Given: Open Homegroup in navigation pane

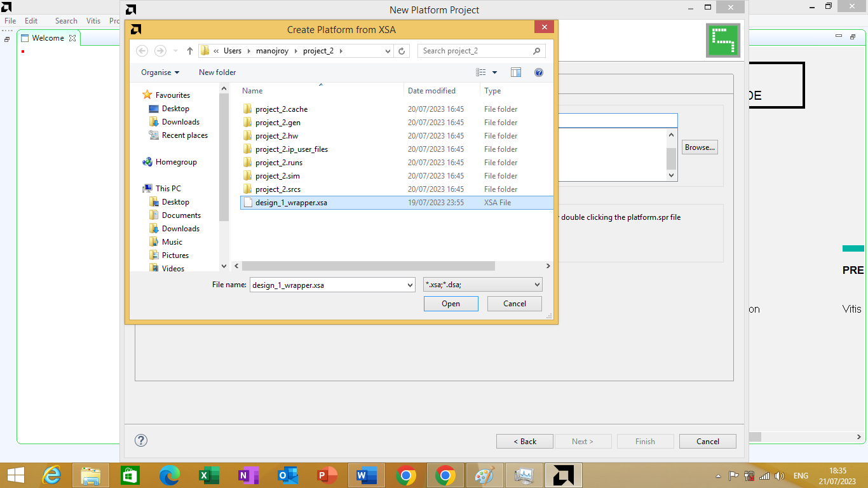Looking at the screenshot, I should 176,162.
